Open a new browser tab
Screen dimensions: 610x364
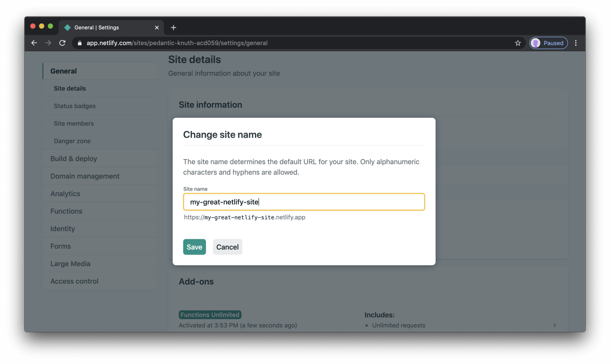174,28
